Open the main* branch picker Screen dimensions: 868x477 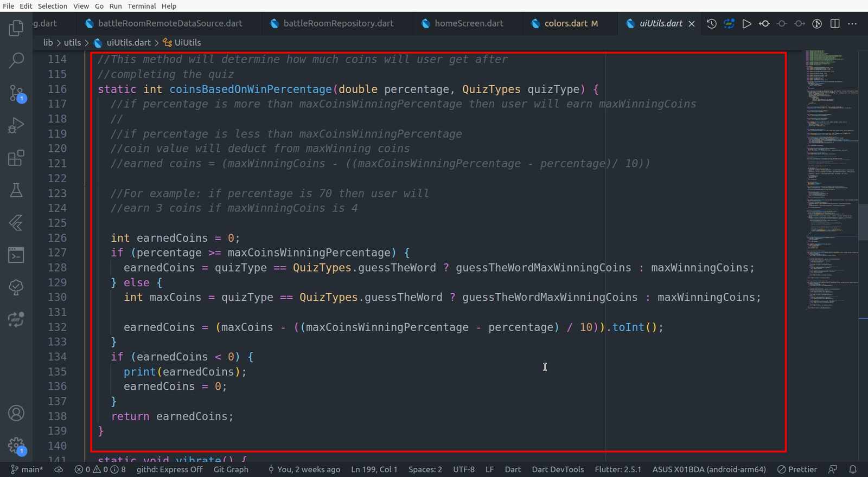[27, 469]
